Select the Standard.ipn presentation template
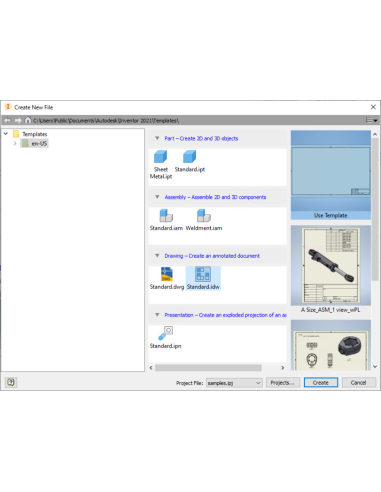 [x=165, y=337]
